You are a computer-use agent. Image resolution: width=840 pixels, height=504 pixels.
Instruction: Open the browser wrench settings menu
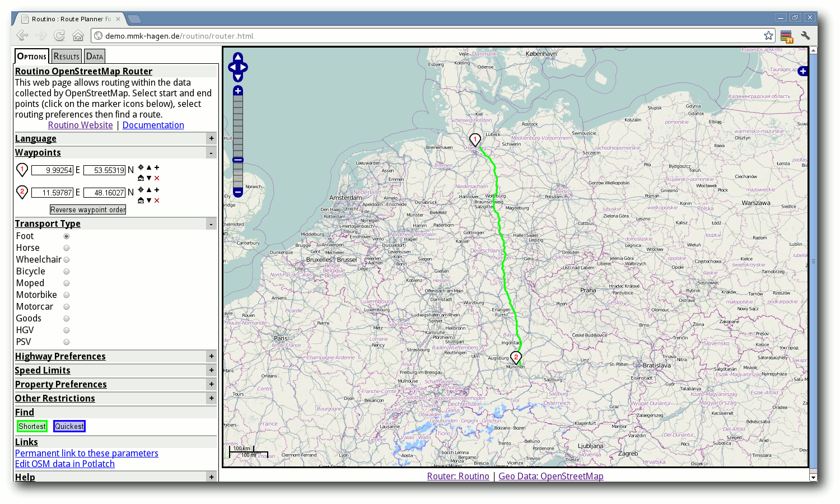point(805,36)
